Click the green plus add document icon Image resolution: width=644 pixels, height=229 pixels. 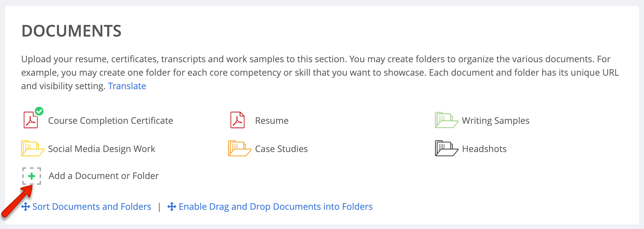[32, 176]
